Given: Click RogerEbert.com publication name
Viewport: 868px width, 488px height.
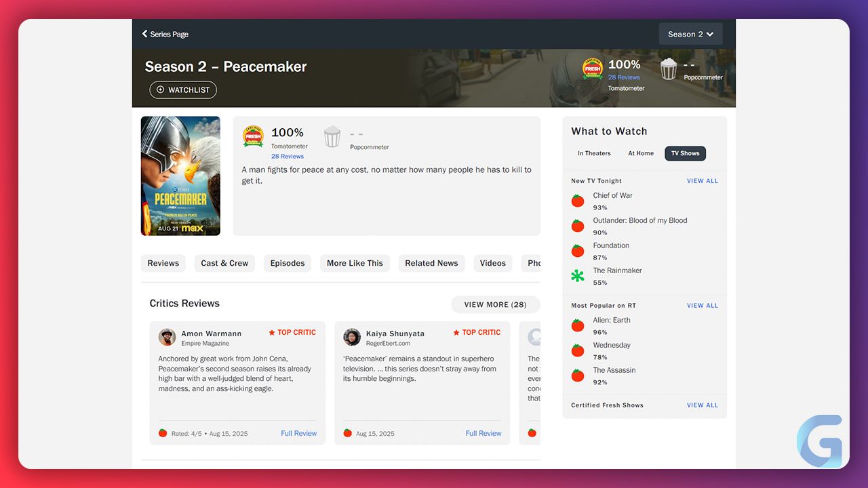Looking at the screenshot, I should click(x=388, y=344).
